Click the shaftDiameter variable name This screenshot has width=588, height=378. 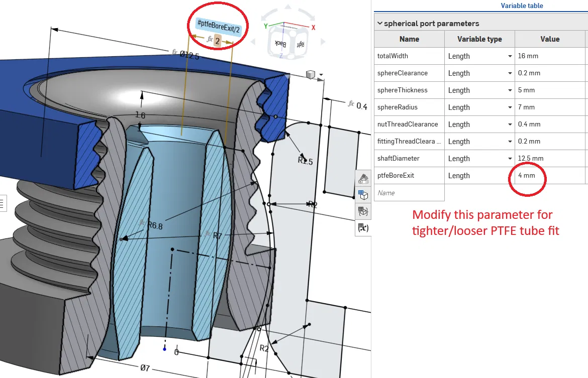398,158
